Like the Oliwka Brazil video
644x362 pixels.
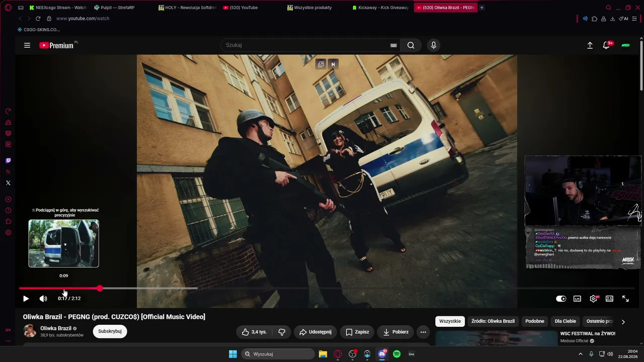[x=255, y=332]
